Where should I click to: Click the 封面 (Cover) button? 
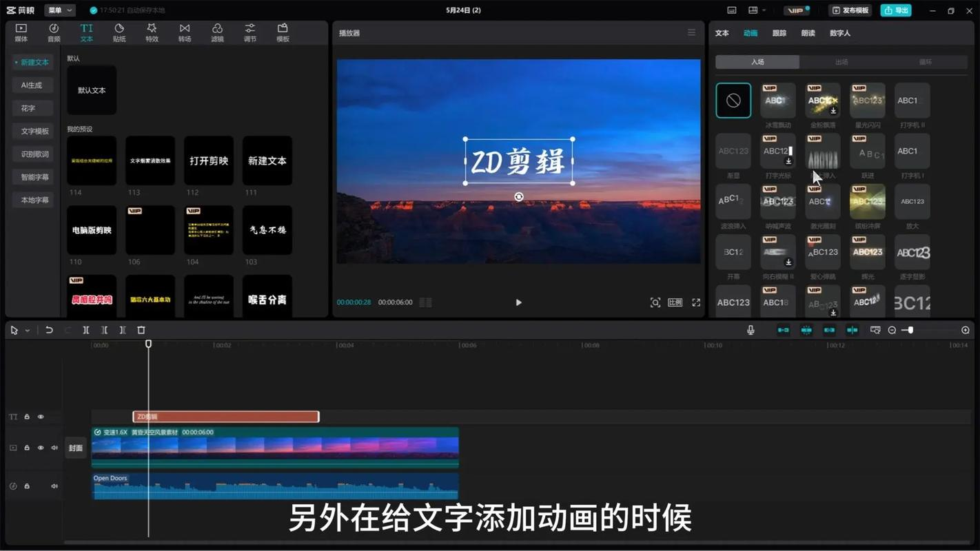coord(75,448)
